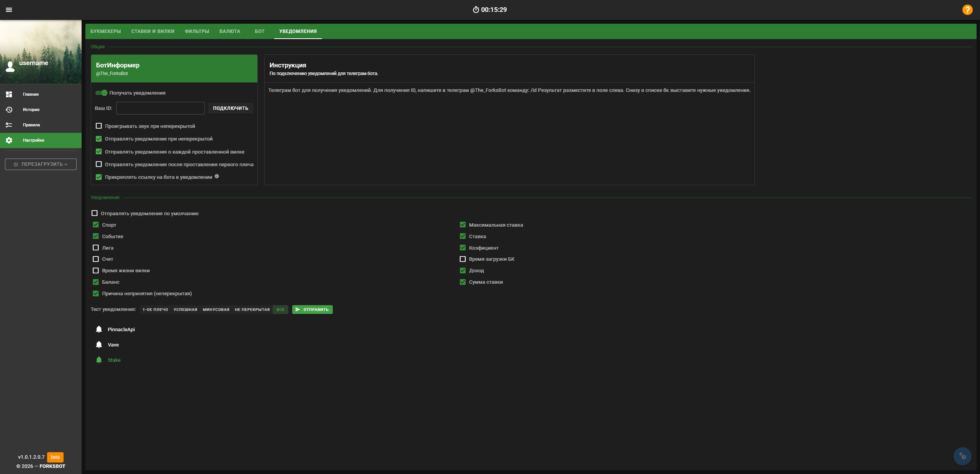This screenshot has width=980, height=474.
Task: Toggle the PinnacleApi bell notification icon
Action: click(x=99, y=329)
